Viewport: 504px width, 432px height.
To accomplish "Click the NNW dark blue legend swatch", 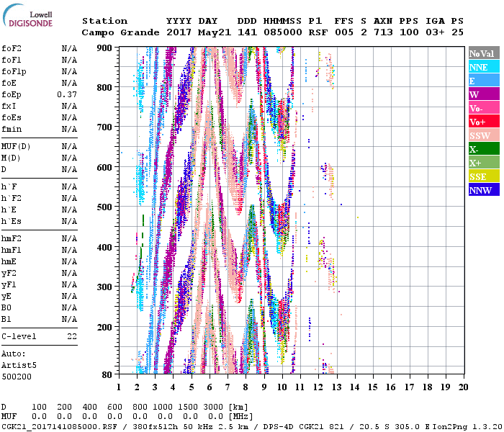I will 483,191.
